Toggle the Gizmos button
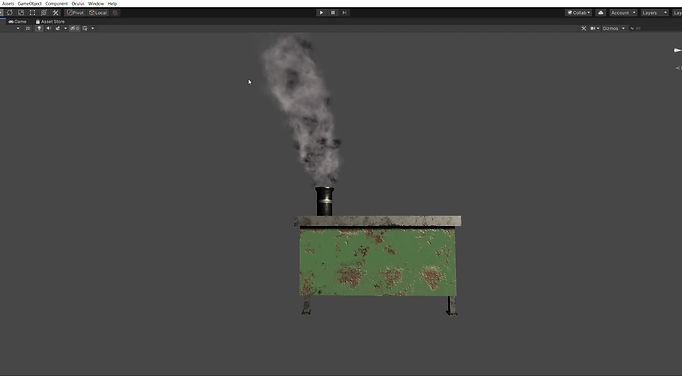 pyautogui.click(x=610, y=28)
